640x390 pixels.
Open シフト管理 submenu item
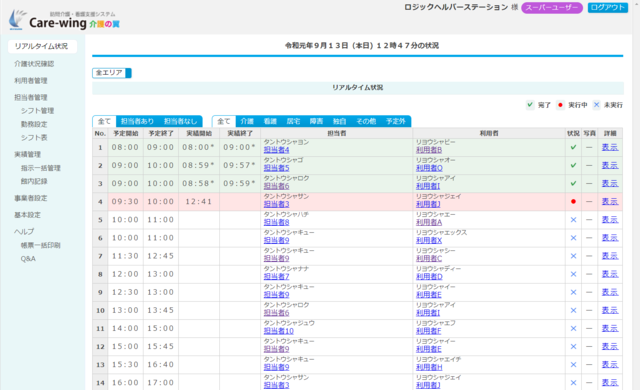pos(38,111)
